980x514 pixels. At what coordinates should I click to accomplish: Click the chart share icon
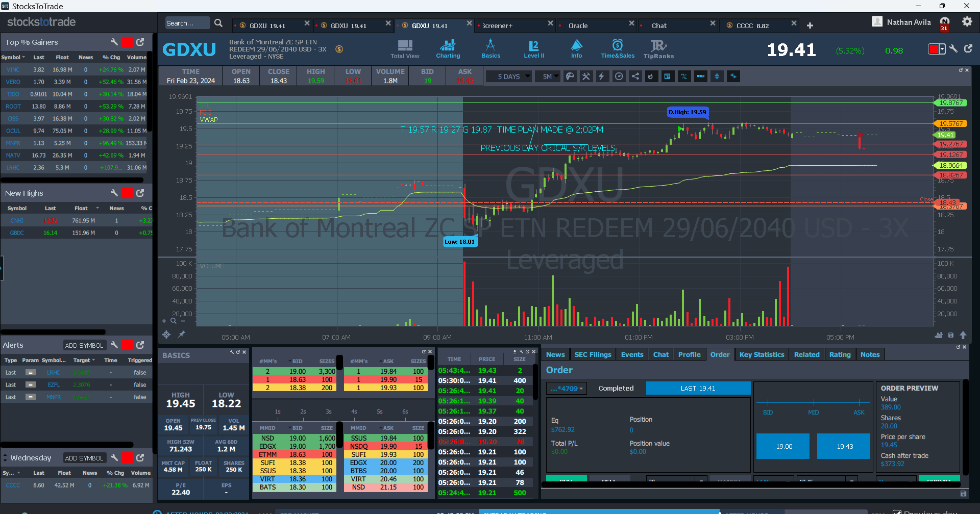click(x=635, y=76)
